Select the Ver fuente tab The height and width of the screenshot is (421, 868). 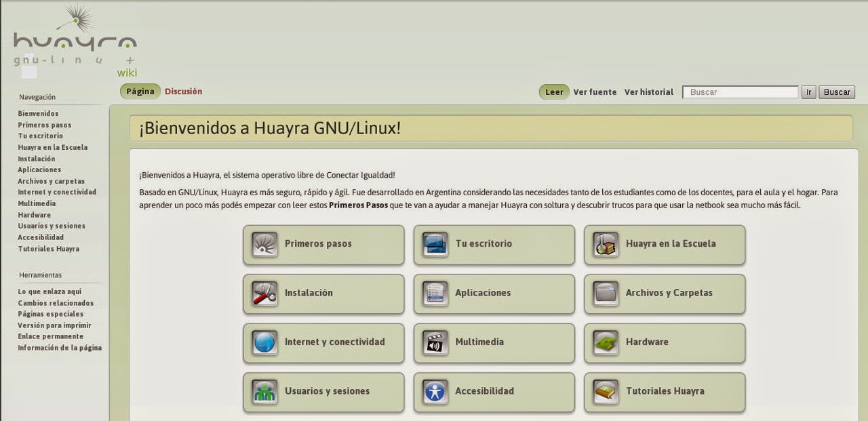(595, 92)
